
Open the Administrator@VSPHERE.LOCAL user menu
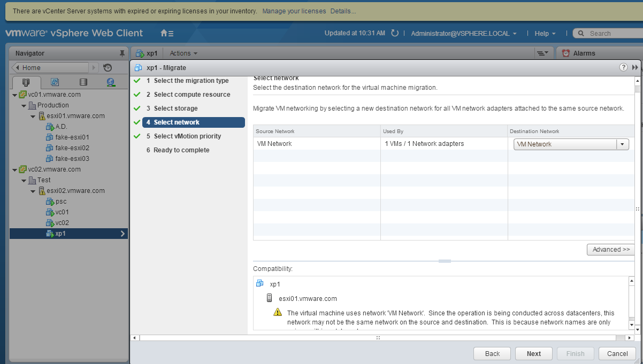(x=464, y=33)
